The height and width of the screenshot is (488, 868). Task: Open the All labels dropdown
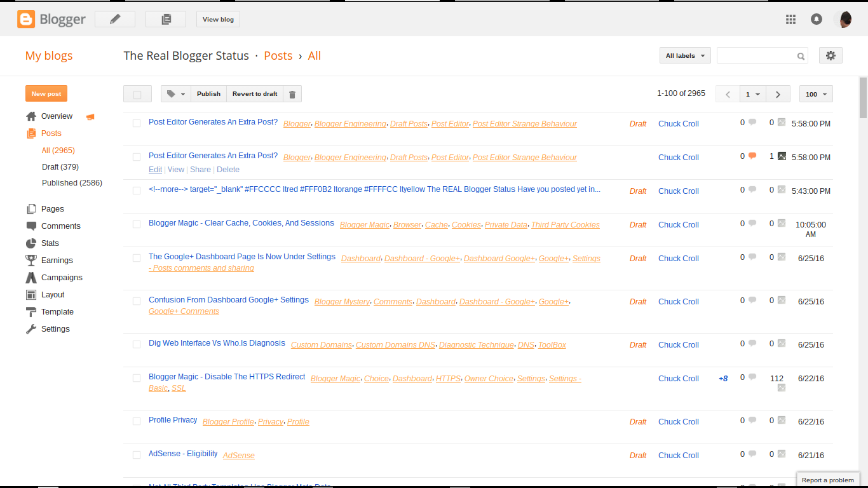[685, 56]
